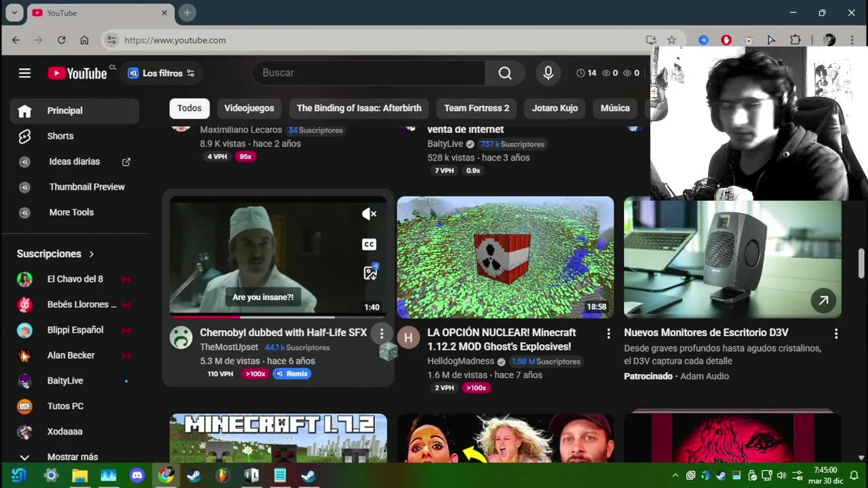Open BaityLive subscription in sidebar
This screenshot has height=488, width=868.
point(75,381)
